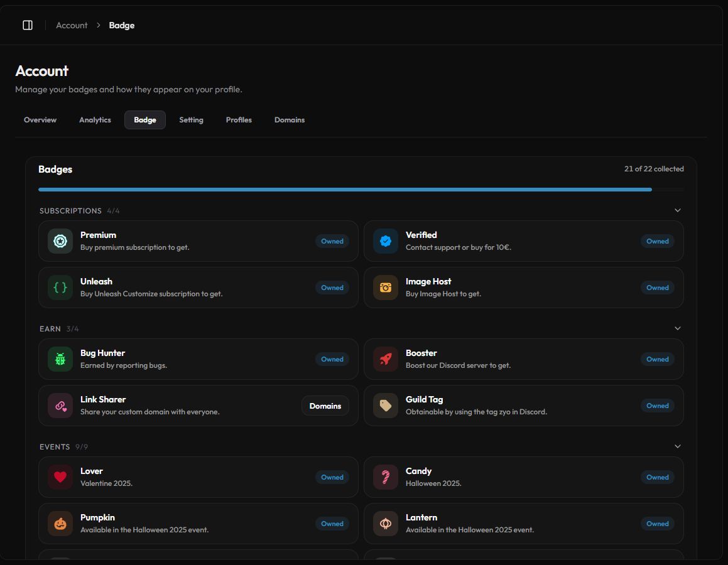Click the Account breadcrumb link
This screenshot has width=728, height=565.
pos(72,25)
